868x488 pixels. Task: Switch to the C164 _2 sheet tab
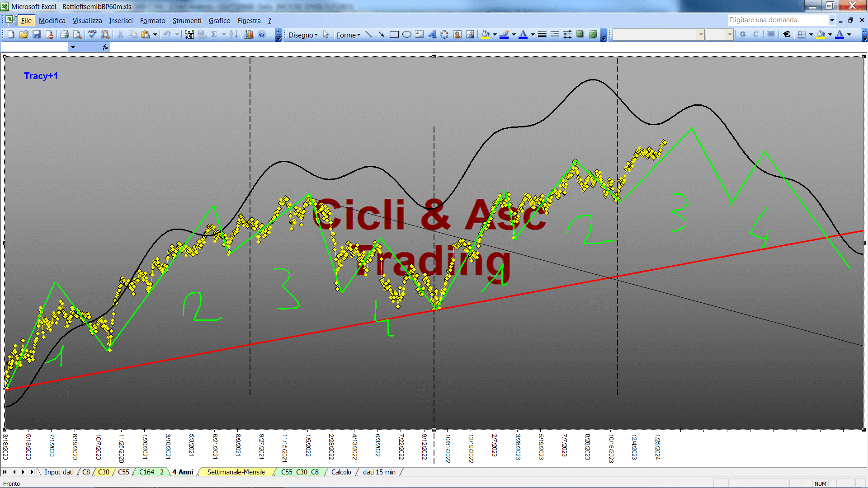tap(151, 472)
